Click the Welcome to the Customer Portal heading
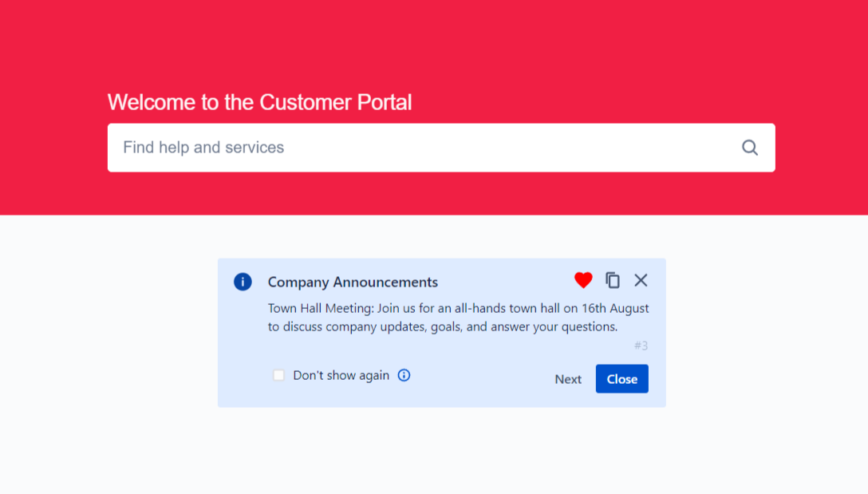The width and height of the screenshot is (868, 494). 259,102
